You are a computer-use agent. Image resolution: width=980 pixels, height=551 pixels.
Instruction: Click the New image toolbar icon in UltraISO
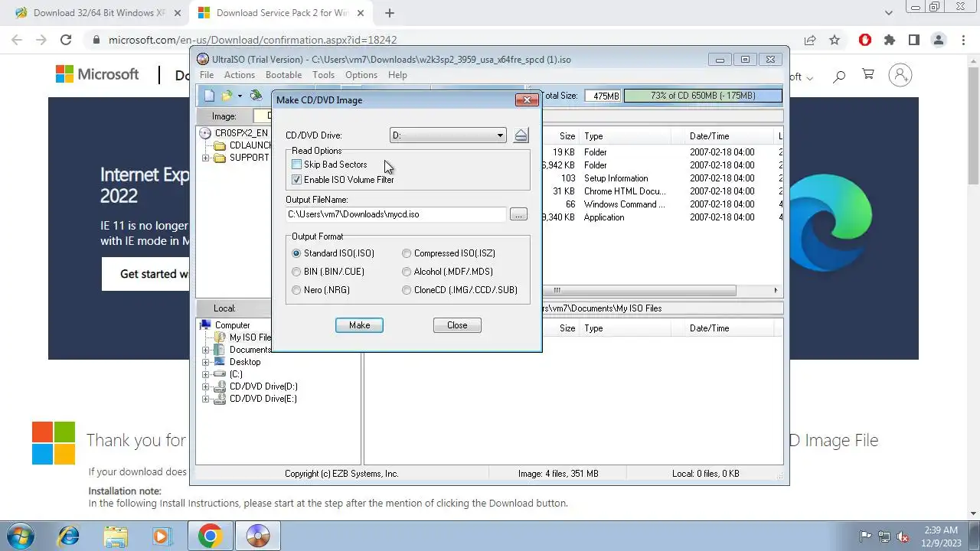point(209,96)
